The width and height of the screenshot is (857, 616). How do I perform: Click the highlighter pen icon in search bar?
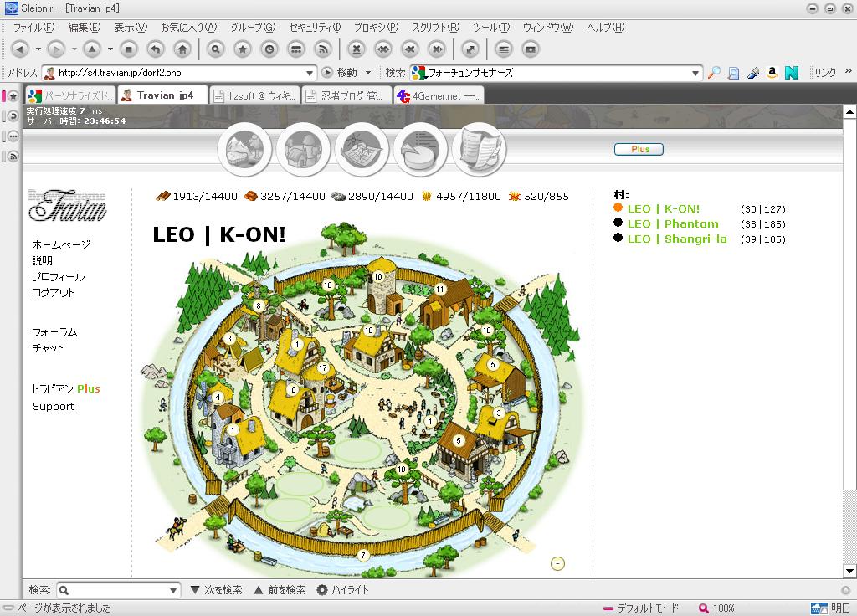(753, 72)
